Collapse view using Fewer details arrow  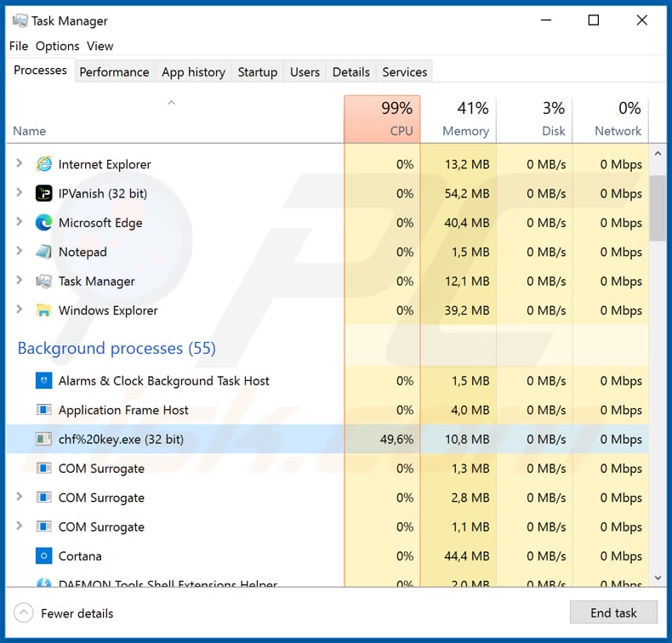point(25,613)
